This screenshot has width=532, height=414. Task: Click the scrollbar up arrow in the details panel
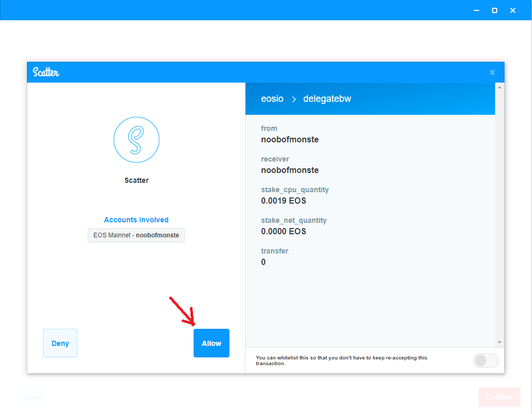(499, 87)
